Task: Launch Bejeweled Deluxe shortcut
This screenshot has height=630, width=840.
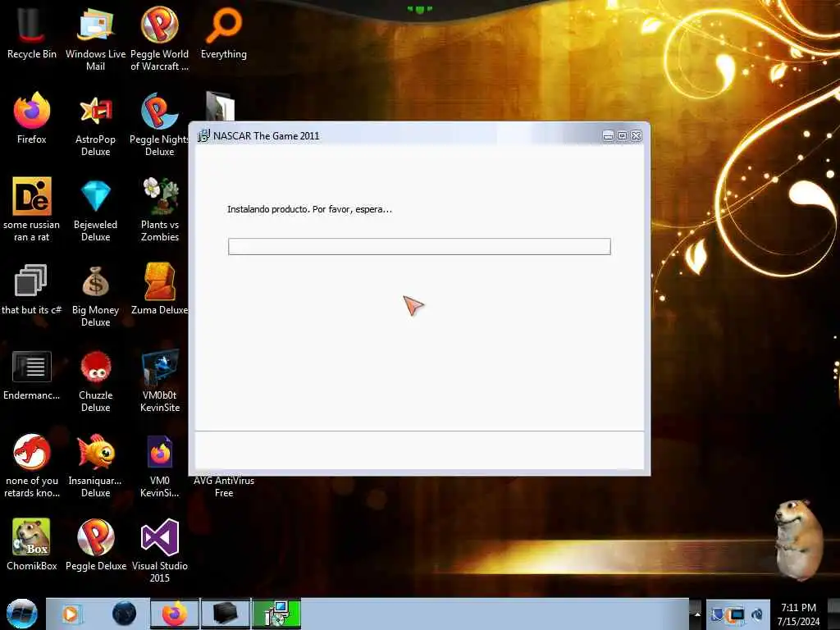Action: coord(95,209)
